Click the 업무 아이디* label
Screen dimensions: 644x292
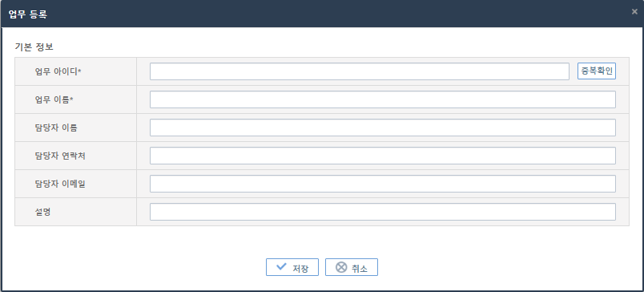pos(58,71)
